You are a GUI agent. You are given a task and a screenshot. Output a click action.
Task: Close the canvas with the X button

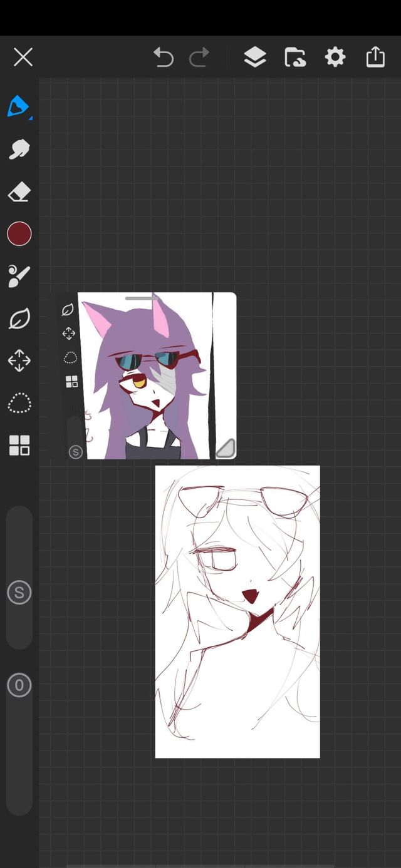tap(23, 58)
